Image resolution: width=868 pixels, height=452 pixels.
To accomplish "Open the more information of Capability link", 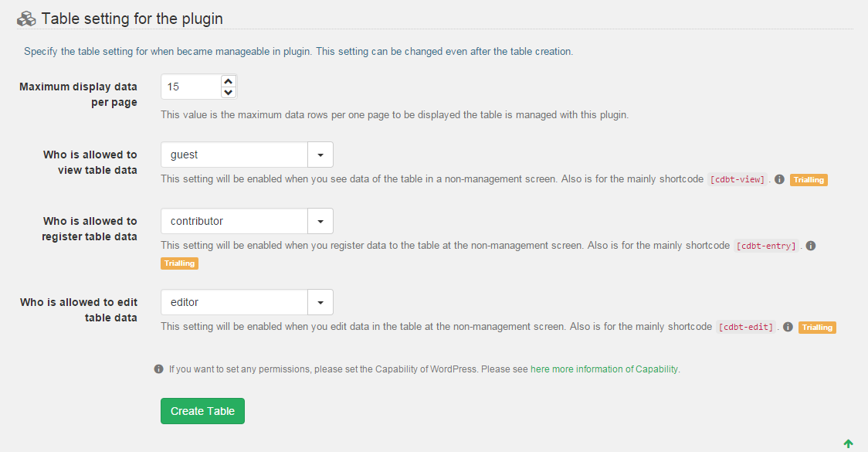I will coord(604,369).
